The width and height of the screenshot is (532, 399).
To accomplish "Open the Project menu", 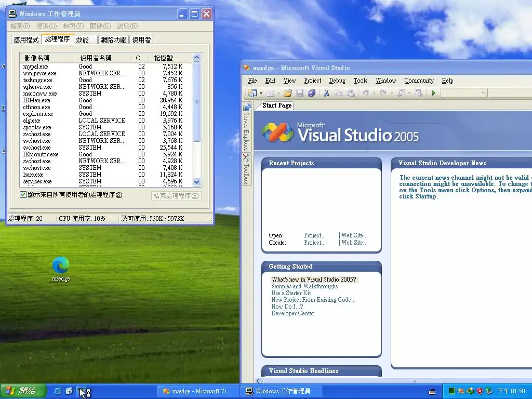I will [x=312, y=81].
